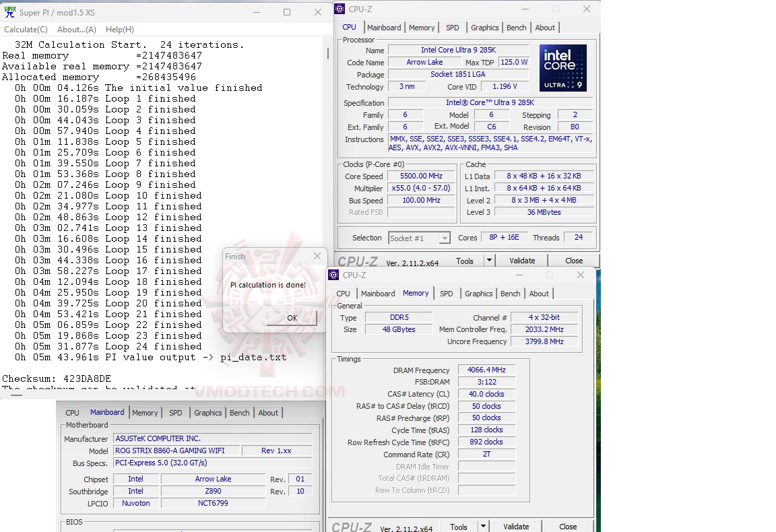Image resolution: width=776 pixels, height=532 pixels.
Task: Select Graphics tab in the CPU-Z Mainboard window
Action: point(208,413)
